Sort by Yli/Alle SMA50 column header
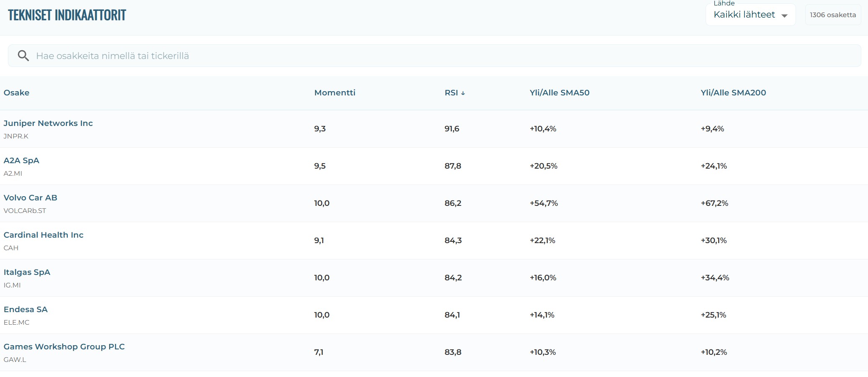The image size is (868, 377). tap(559, 93)
